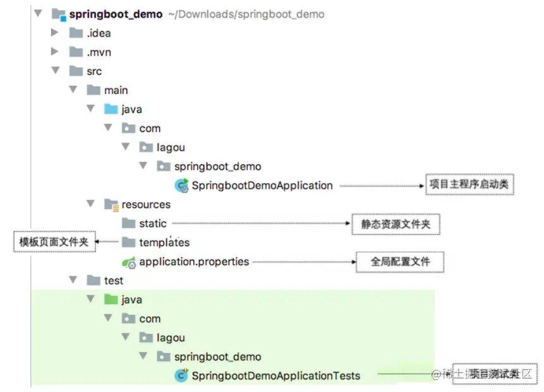Collapse the src folder arrow

(56, 70)
